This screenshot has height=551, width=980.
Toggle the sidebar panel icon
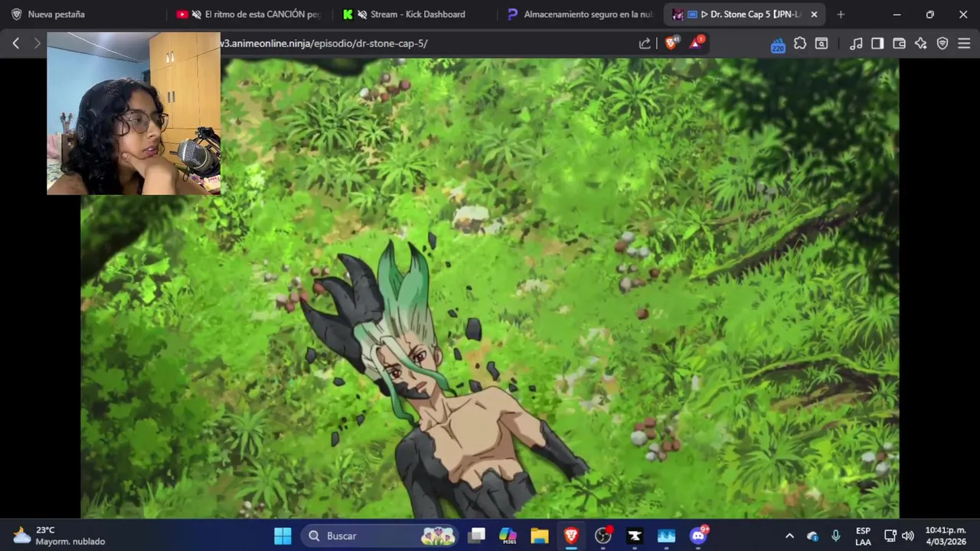click(x=877, y=44)
